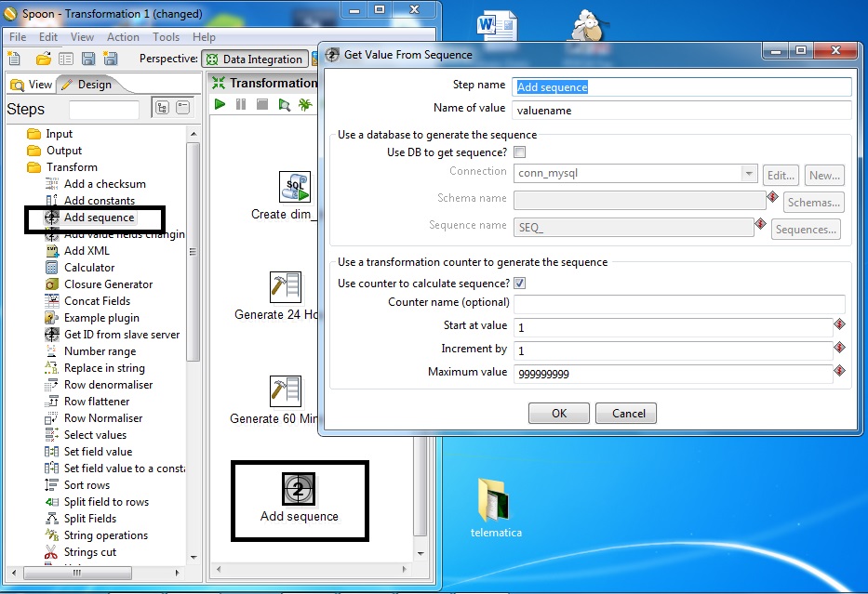Toggle Use counter to calculate sequence checkbox
Image resolution: width=868 pixels, height=594 pixels.
[520, 284]
